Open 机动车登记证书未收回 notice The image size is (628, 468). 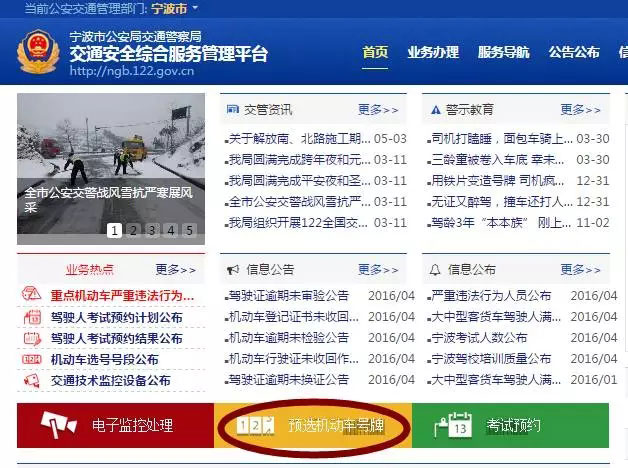click(x=294, y=317)
